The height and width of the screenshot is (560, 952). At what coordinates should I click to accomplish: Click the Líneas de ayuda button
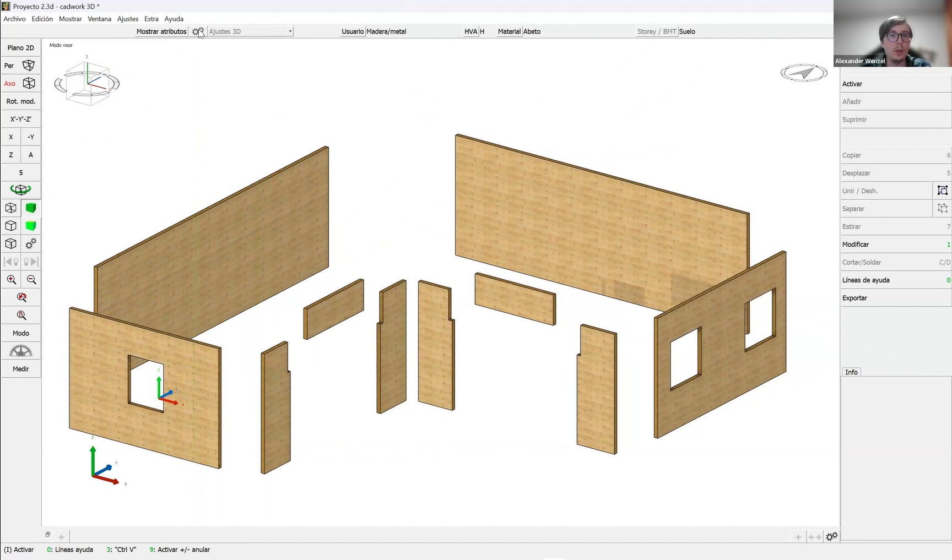click(x=896, y=280)
